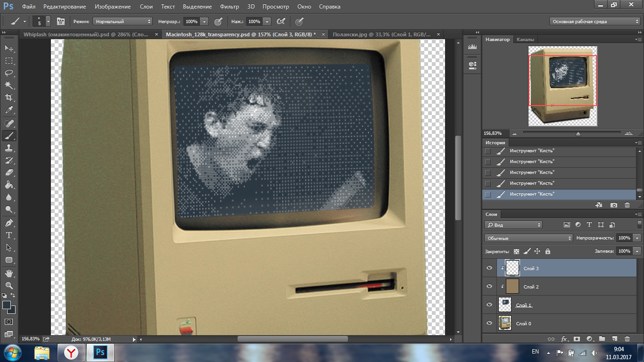Select the Magic Wand tool
The height and width of the screenshot is (362, 644).
point(9,85)
